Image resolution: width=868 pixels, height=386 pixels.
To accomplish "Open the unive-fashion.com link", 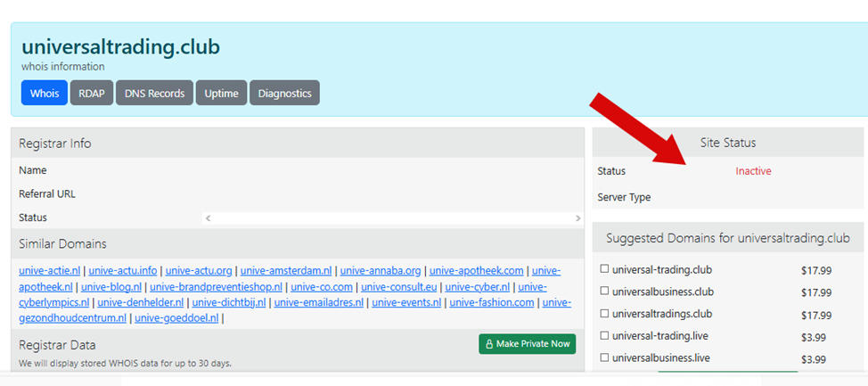I will pos(492,302).
